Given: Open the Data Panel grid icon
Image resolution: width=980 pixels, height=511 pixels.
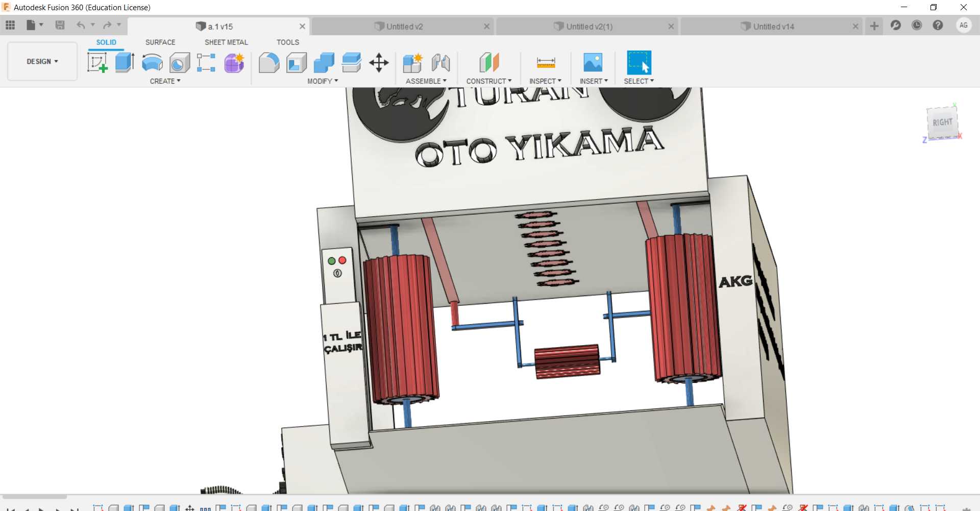Looking at the screenshot, I should pos(10,25).
